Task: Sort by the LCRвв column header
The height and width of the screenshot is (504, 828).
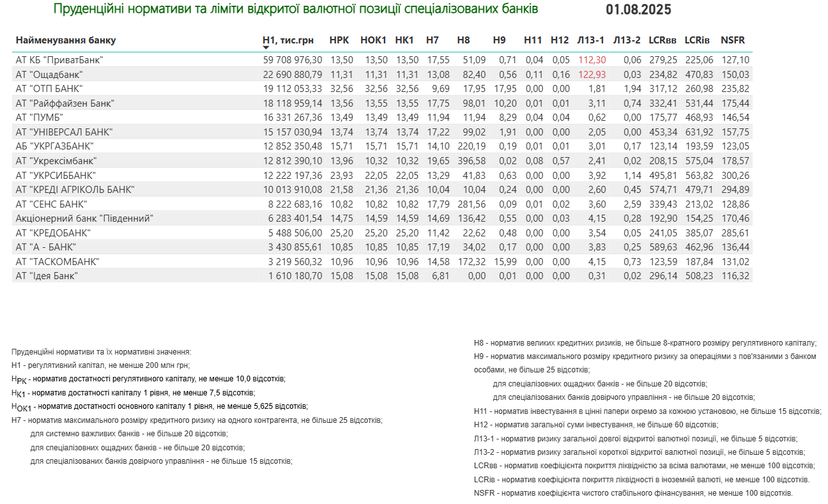Action: [x=662, y=40]
